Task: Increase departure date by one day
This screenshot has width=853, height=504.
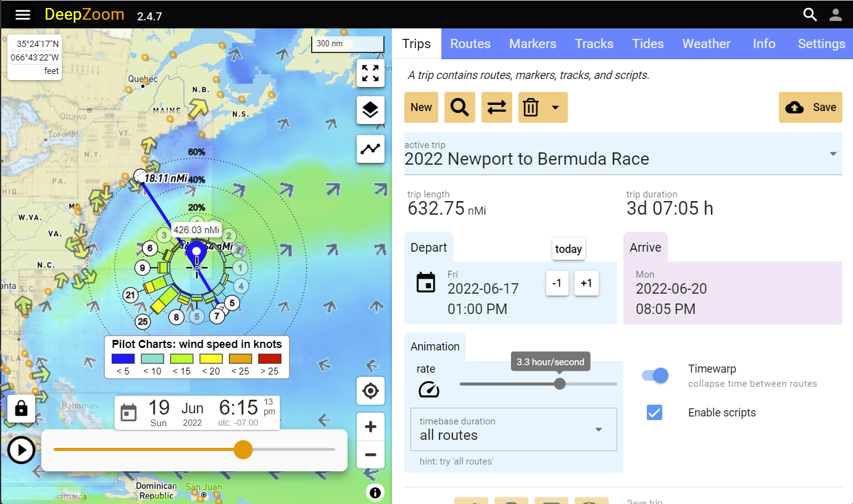Action: tap(586, 283)
